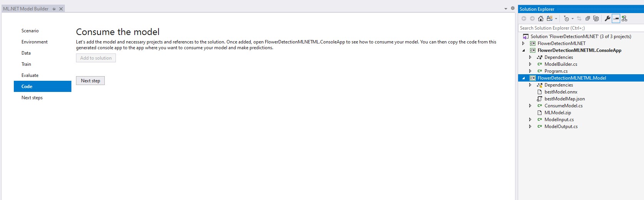Collapse the FlowerDetectionMLNETML.Model project
Image resolution: width=644 pixels, height=200 pixels.
(523, 78)
